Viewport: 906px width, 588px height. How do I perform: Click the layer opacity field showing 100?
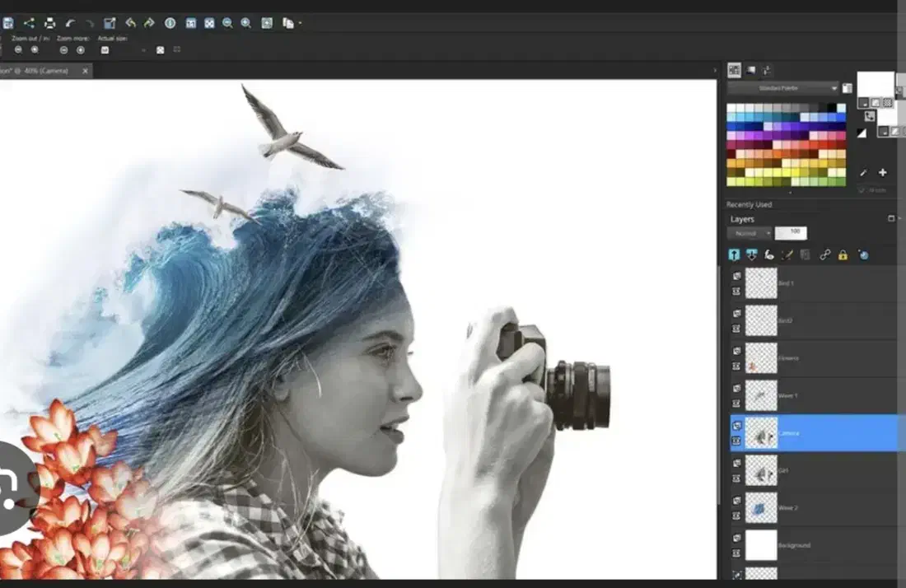792,233
